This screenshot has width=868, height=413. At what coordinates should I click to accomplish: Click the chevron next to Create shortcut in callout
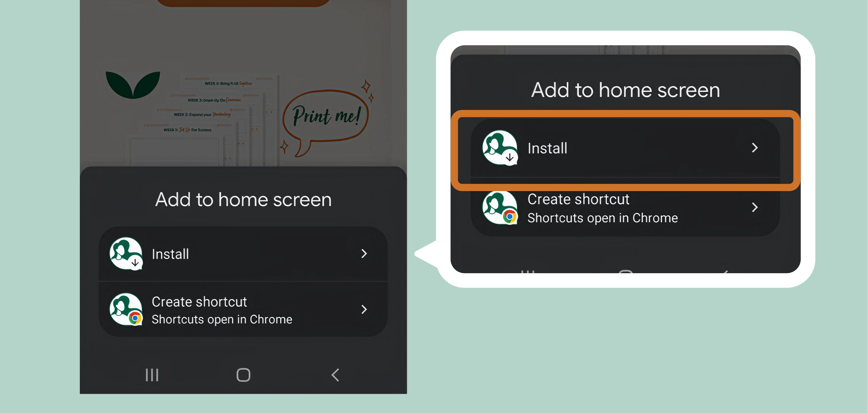pos(755,208)
